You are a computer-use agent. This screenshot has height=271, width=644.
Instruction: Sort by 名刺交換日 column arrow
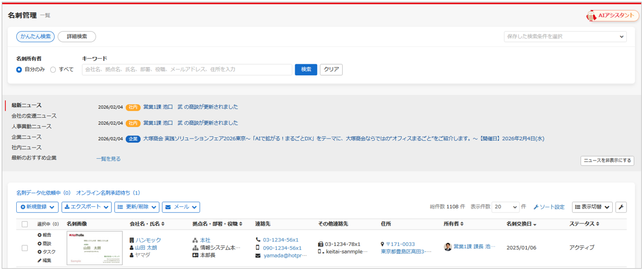click(536, 225)
